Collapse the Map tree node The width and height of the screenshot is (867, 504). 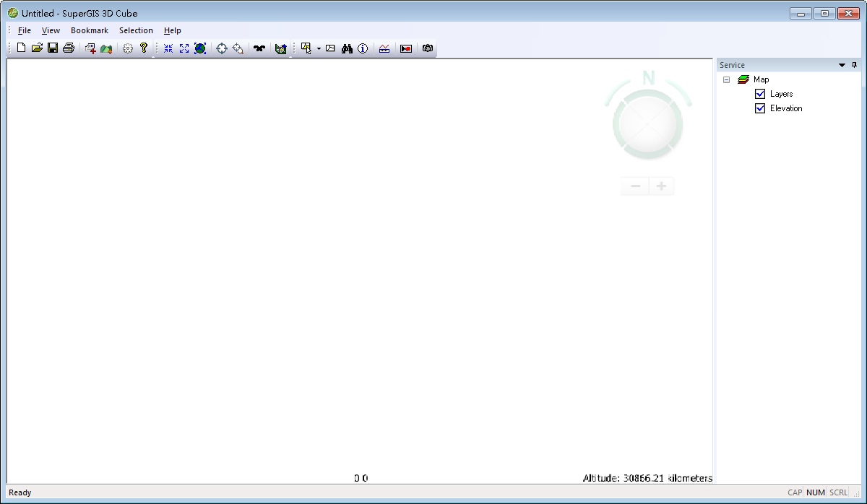727,79
